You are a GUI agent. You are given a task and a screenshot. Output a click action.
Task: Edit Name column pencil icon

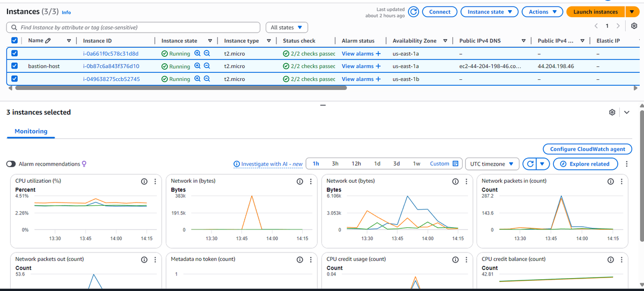pos(48,41)
